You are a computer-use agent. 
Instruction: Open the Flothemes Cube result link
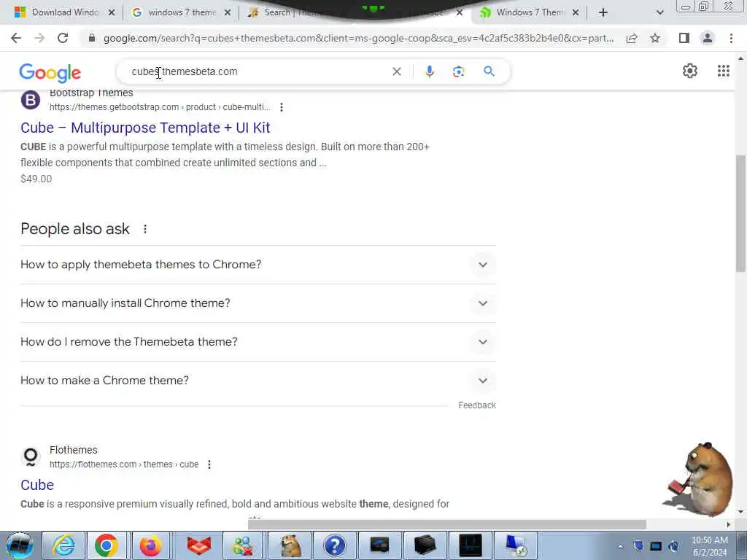click(37, 485)
